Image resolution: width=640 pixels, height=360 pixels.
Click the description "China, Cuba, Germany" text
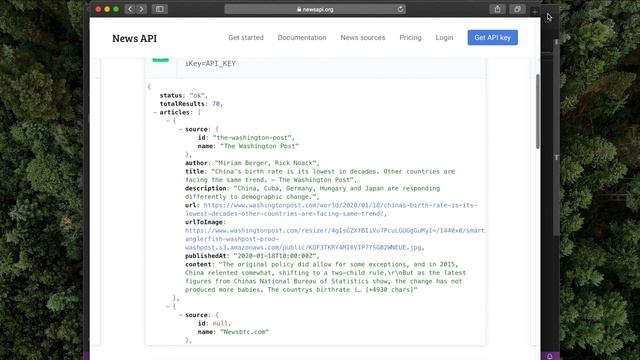click(313, 193)
